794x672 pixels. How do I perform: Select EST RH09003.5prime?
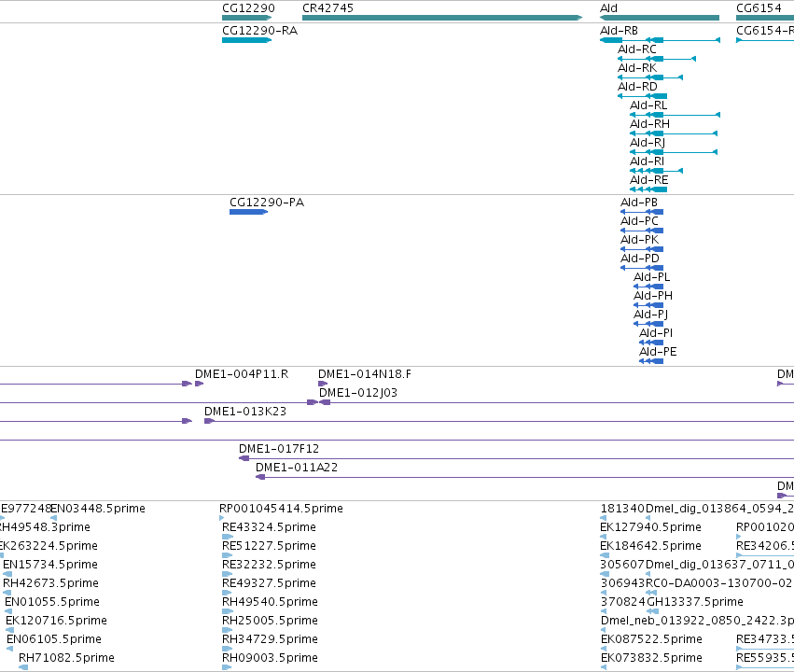click(227, 667)
